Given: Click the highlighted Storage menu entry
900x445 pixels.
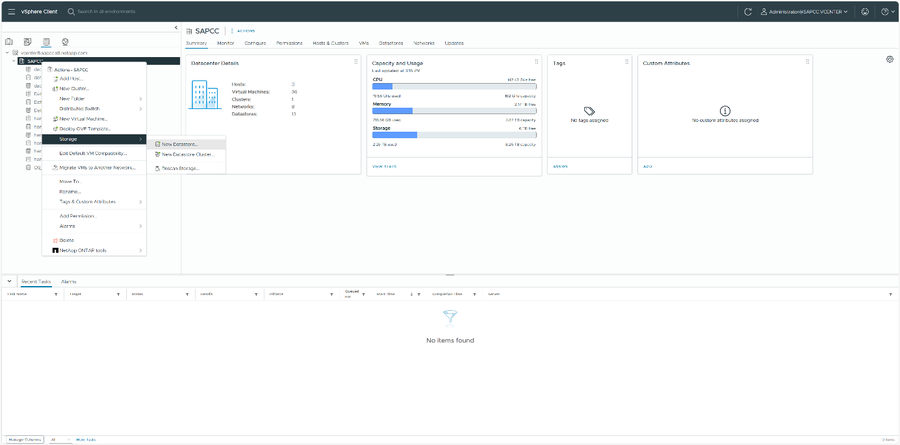Looking at the screenshot, I should (94, 139).
